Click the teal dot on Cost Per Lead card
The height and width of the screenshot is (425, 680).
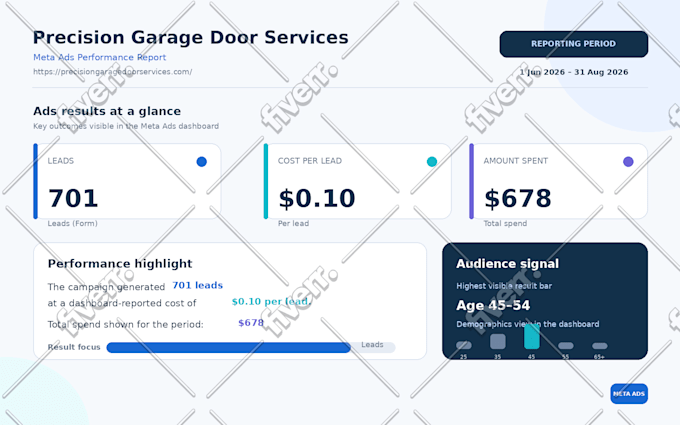432,162
